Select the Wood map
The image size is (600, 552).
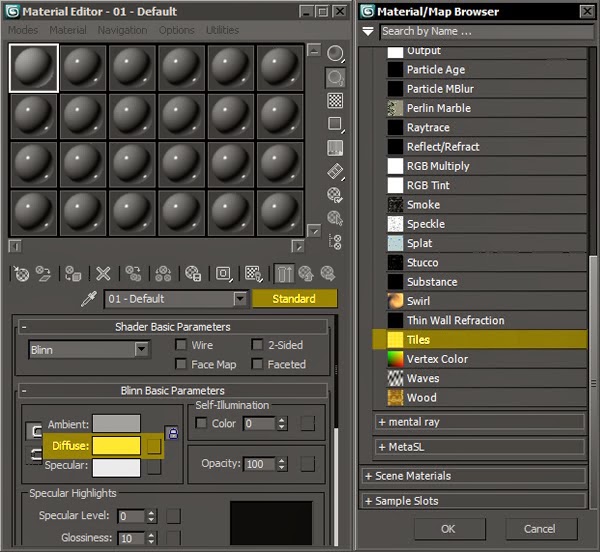pyautogui.click(x=487, y=397)
